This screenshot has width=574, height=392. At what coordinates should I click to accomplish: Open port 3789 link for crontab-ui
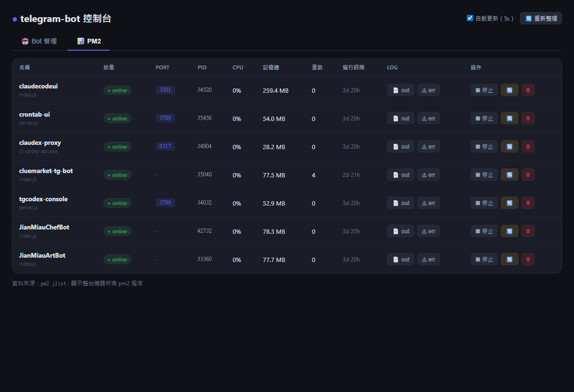(165, 118)
